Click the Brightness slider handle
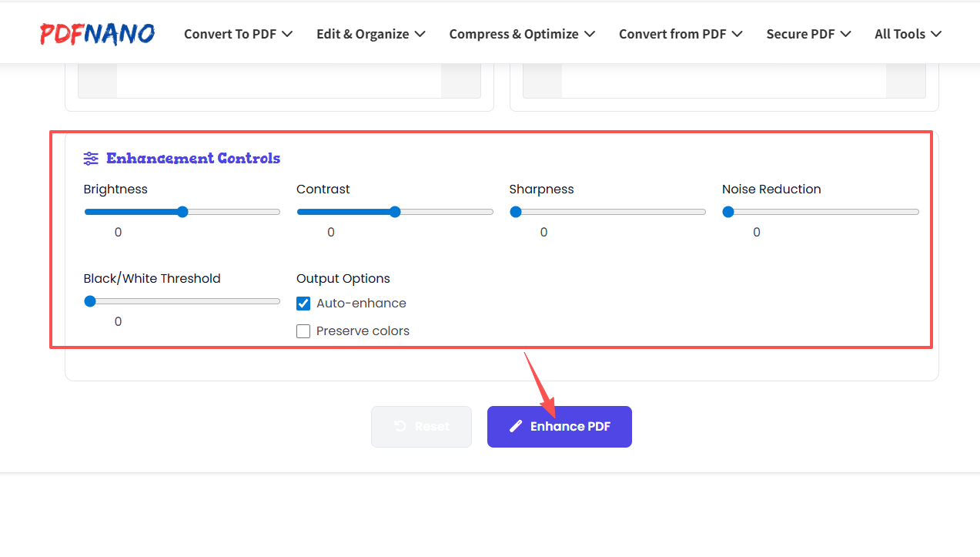The width and height of the screenshot is (980, 557). (x=182, y=212)
